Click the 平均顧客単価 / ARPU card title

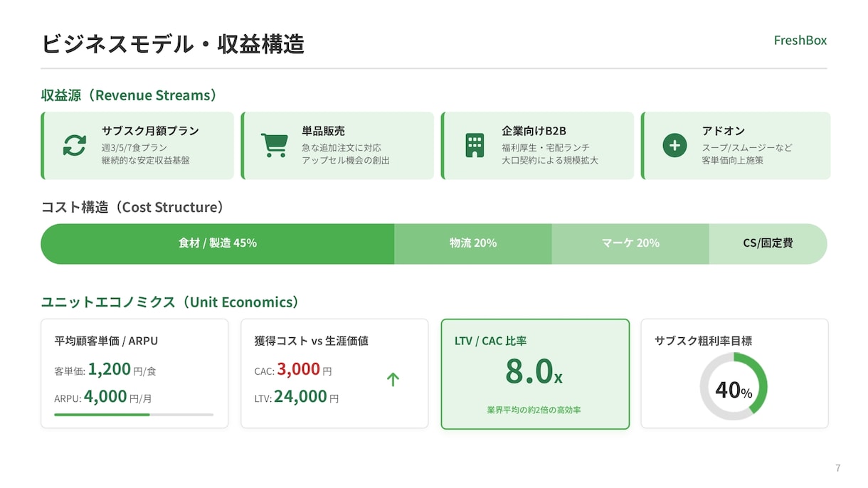(106, 341)
